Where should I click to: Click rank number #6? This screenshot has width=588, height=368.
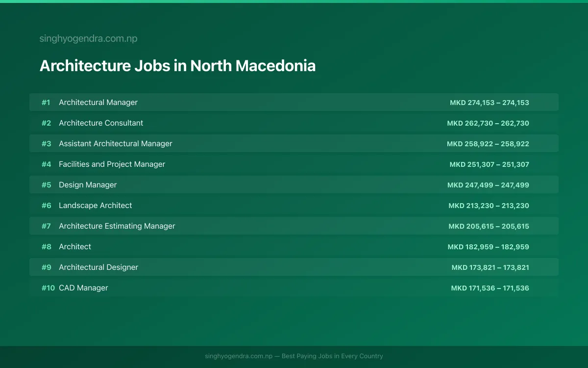coord(46,206)
